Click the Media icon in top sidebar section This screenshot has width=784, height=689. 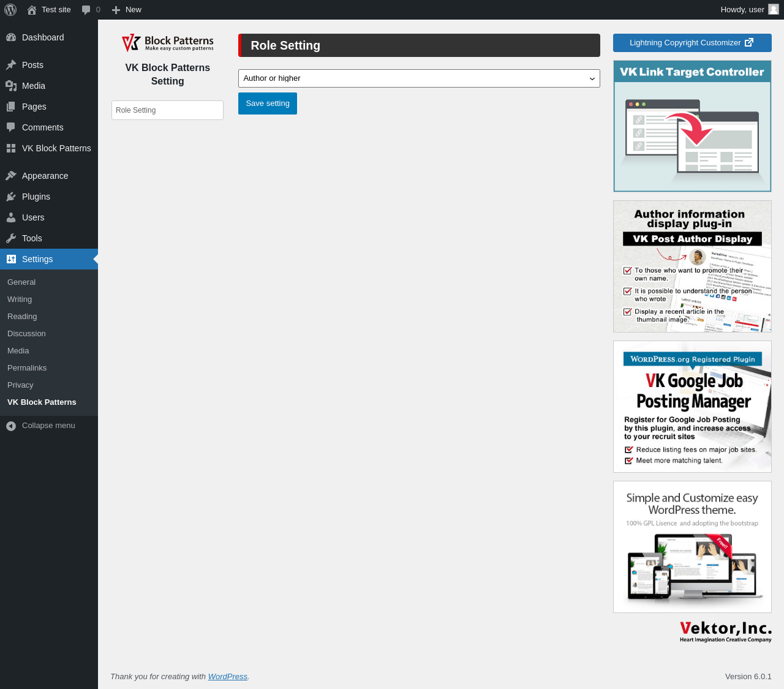(x=11, y=86)
